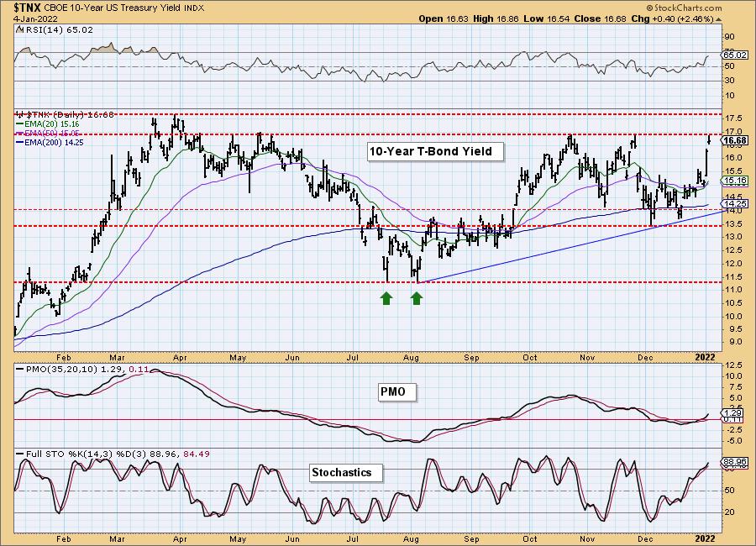Click 'Nov' on the bottom Stochastics time axis
Screen dimensions: 756x546
tap(587, 538)
